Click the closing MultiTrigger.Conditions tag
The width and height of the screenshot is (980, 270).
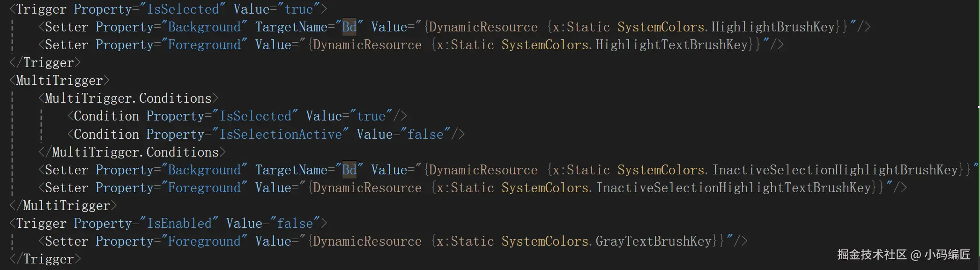tap(135, 152)
